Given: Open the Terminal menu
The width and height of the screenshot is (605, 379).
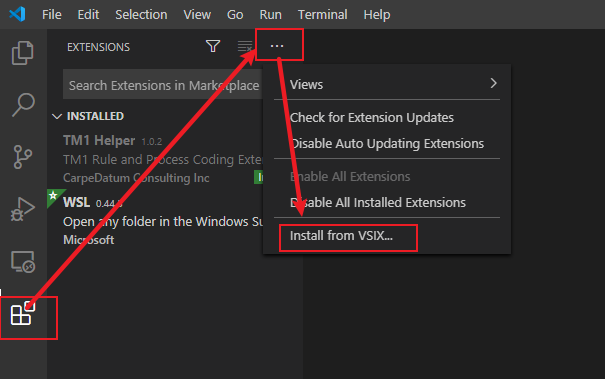Looking at the screenshot, I should coord(323,15).
